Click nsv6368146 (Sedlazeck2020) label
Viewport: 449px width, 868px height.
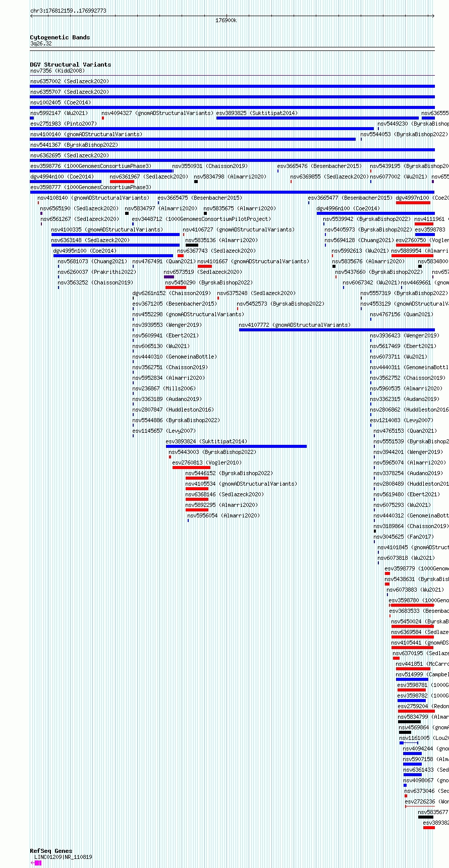point(224,495)
